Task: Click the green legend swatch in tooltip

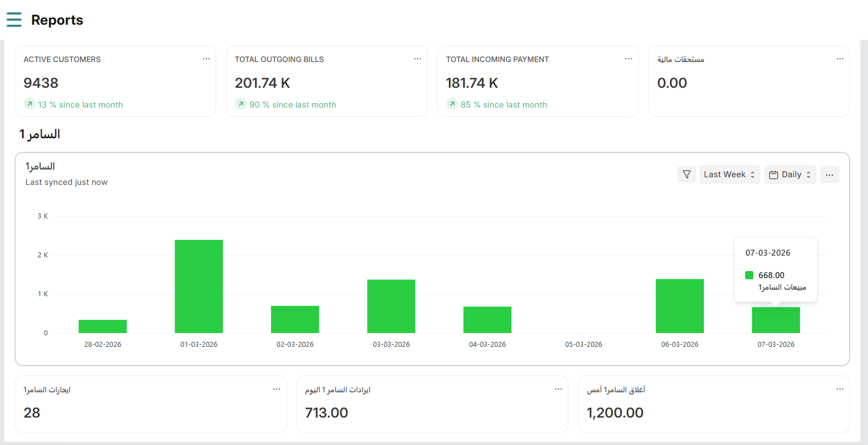Action: [749, 275]
